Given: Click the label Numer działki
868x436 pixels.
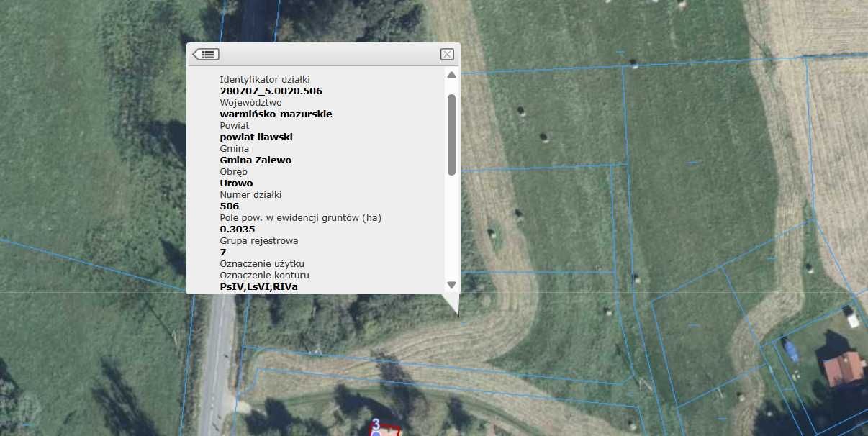Looking at the screenshot, I should (250, 195).
